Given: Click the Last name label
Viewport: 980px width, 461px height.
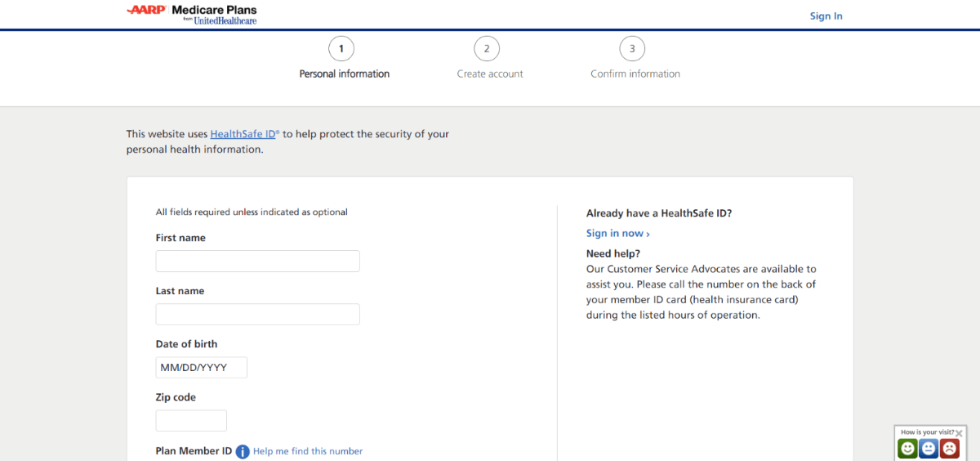Looking at the screenshot, I should click(180, 291).
